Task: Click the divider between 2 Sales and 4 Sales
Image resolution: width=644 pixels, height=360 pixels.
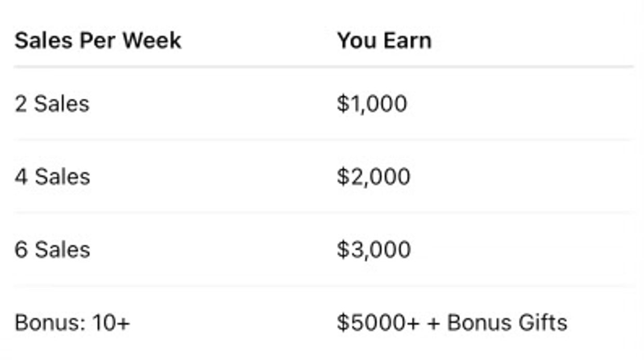Action: (x=323, y=140)
